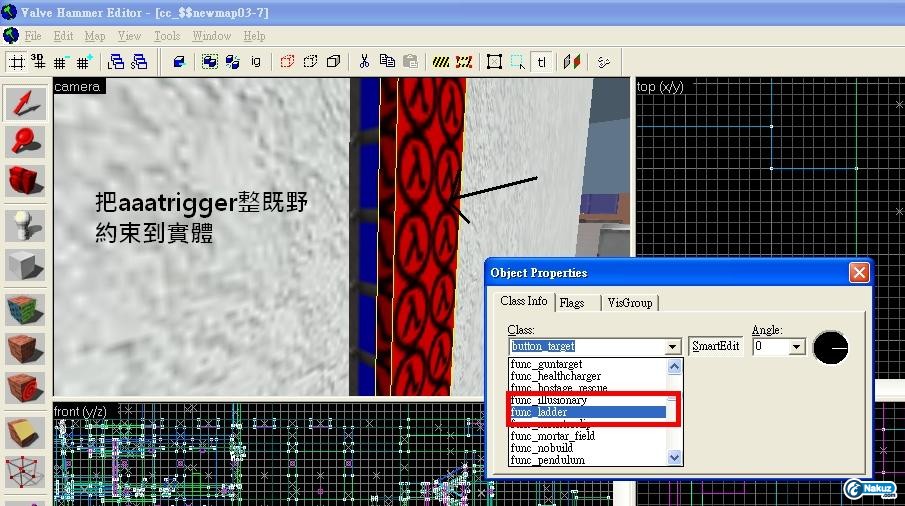905x506 pixels.
Task: Click the Cut scissors icon
Action: [364, 62]
